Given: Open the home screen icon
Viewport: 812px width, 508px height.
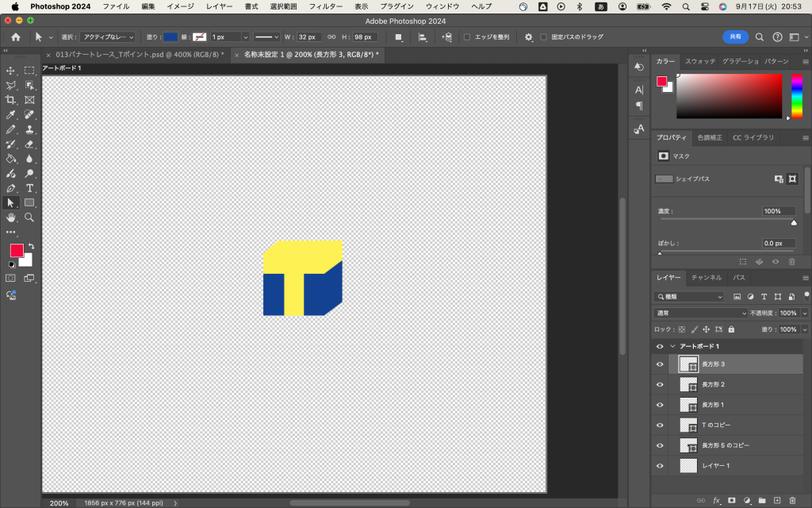Looking at the screenshot, I should (x=16, y=37).
